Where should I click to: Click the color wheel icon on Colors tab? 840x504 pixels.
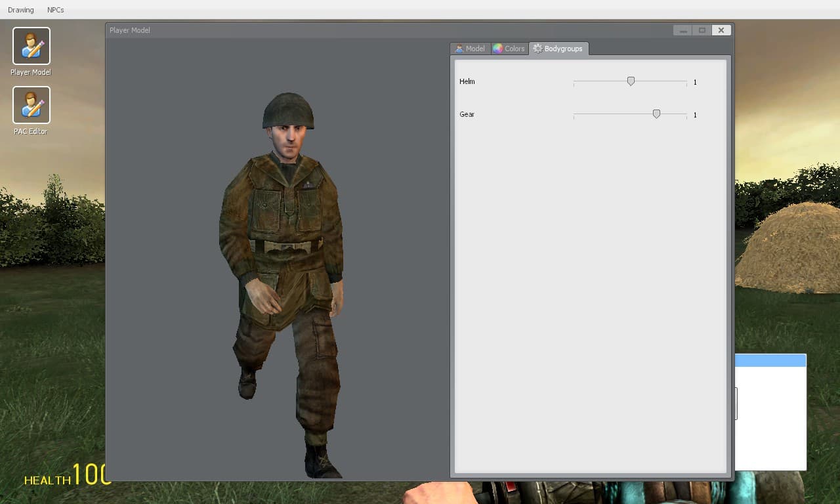coord(497,49)
